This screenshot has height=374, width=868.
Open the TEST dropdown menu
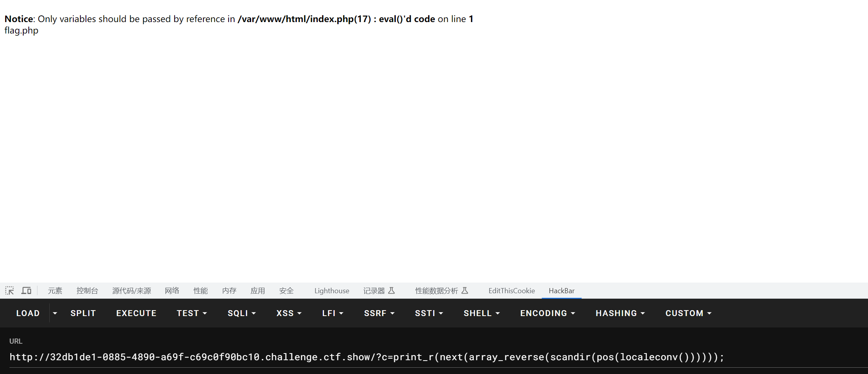(192, 313)
